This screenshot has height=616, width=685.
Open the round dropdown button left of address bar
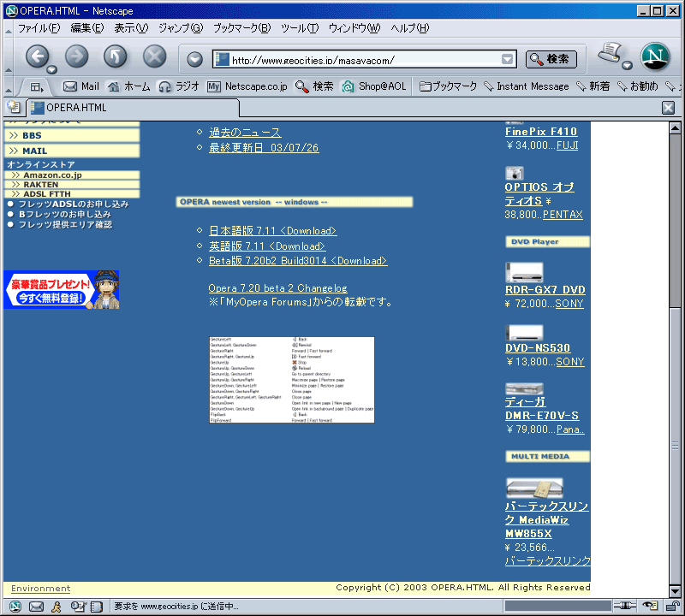(x=195, y=59)
